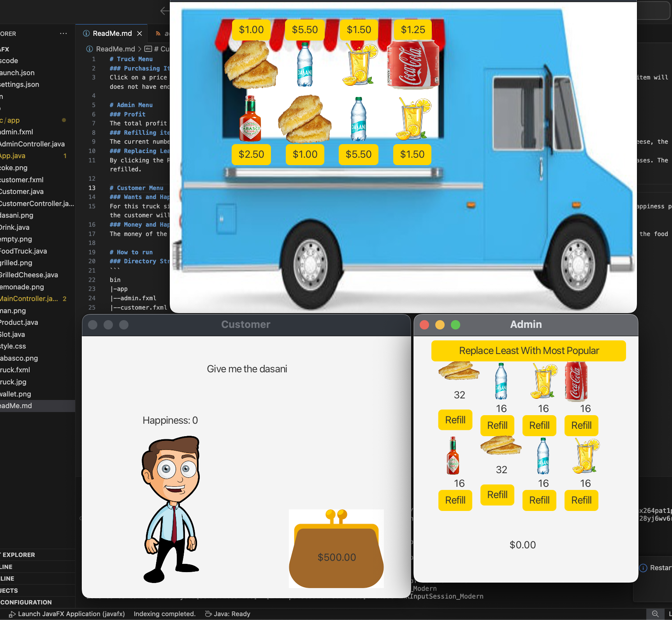
Task: Click the Tabasco bottle image on the truck
Action: (x=250, y=118)
